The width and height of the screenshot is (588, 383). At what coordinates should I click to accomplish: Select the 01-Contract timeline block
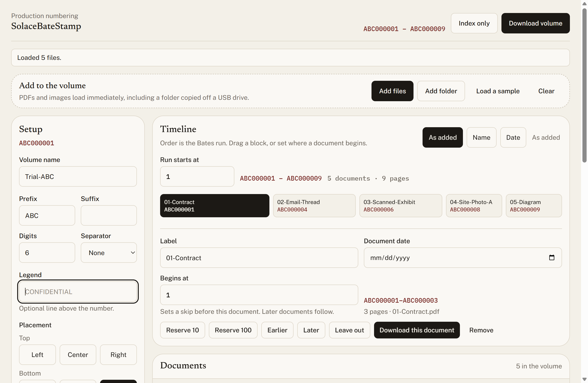click(214, 206)
